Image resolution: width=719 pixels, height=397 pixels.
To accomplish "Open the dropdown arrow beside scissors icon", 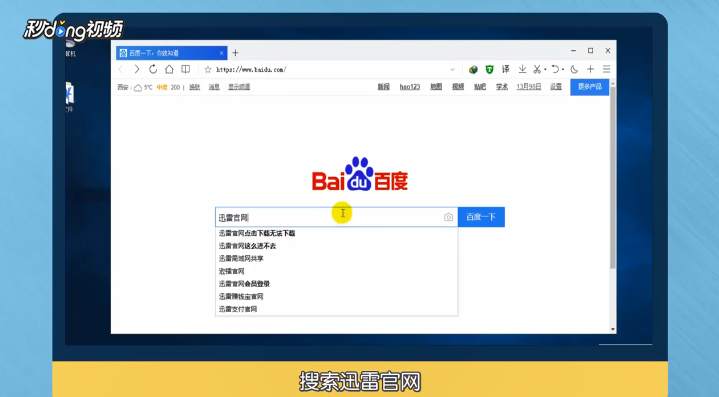I will coord(545,70).
